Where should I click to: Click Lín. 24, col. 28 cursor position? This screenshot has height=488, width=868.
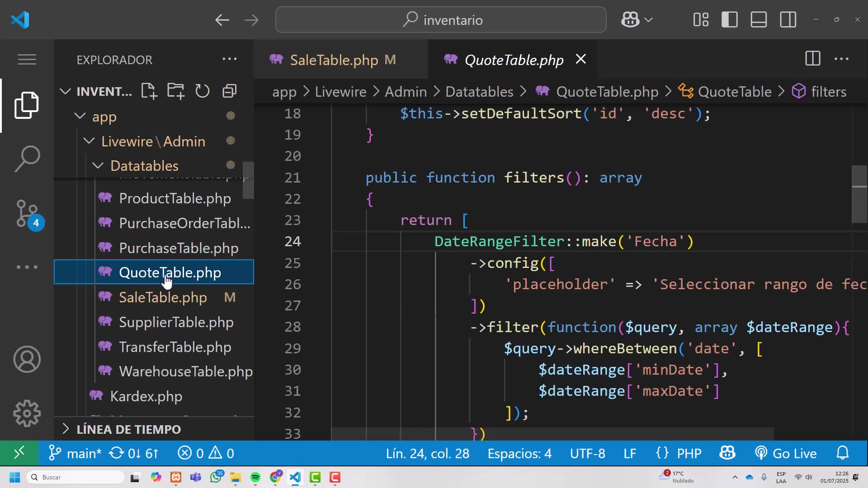tap(427, 453)
